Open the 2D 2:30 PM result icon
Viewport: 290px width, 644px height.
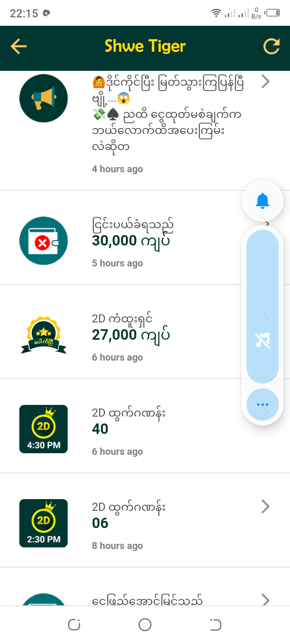tap(43, 523)
